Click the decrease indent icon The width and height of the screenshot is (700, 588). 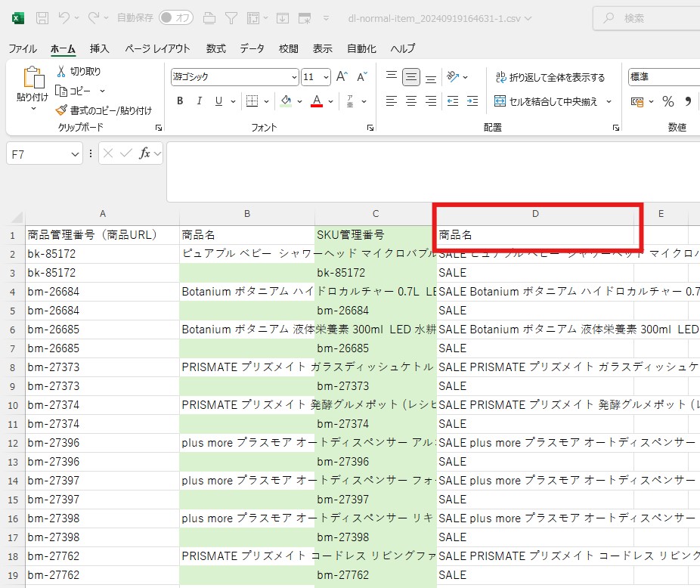(x=453, y=101)
